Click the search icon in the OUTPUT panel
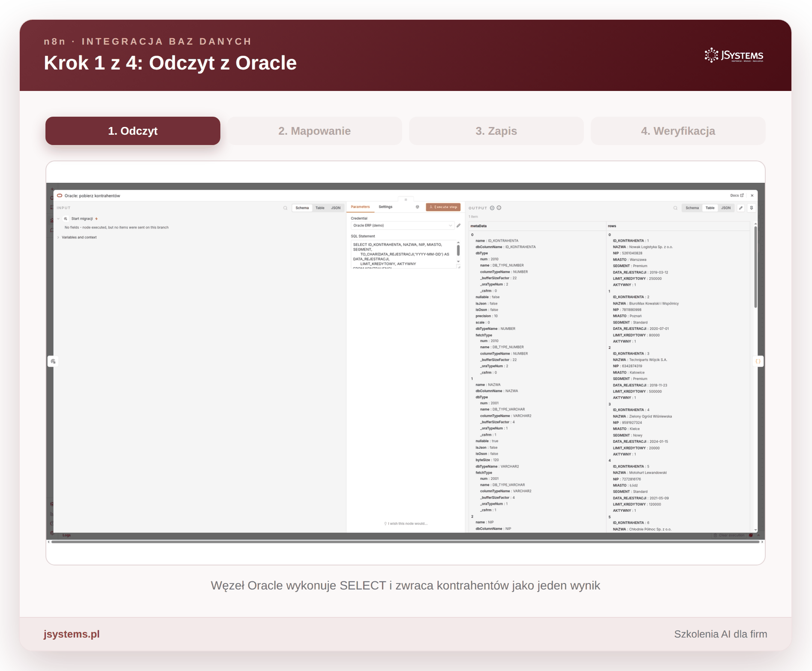This screenshot has width=812, height=671. pyautogui.click(x=675, y=208)
